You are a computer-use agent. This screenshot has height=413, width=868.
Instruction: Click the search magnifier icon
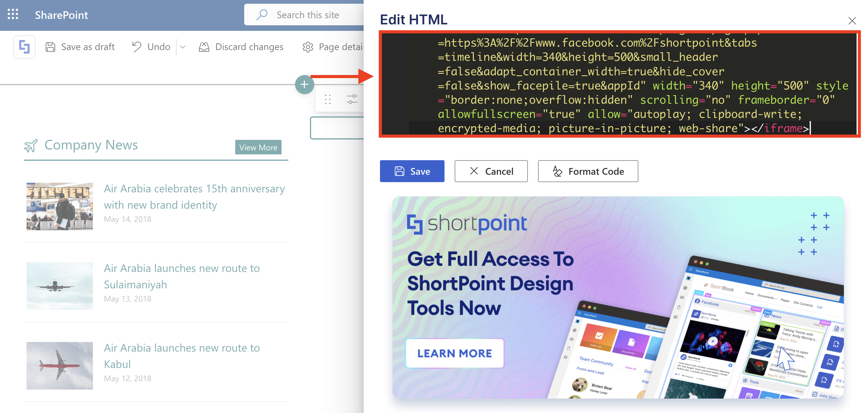click(262, 15)
